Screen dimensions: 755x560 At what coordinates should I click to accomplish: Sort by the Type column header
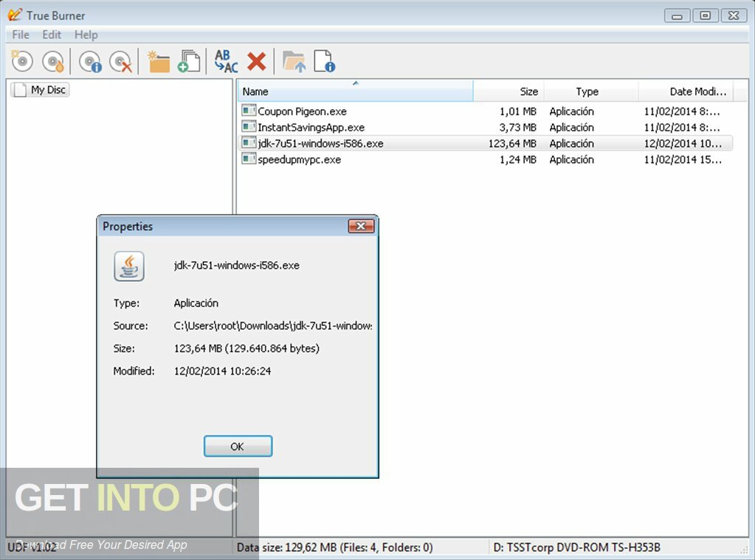click(x=591, y=91)
